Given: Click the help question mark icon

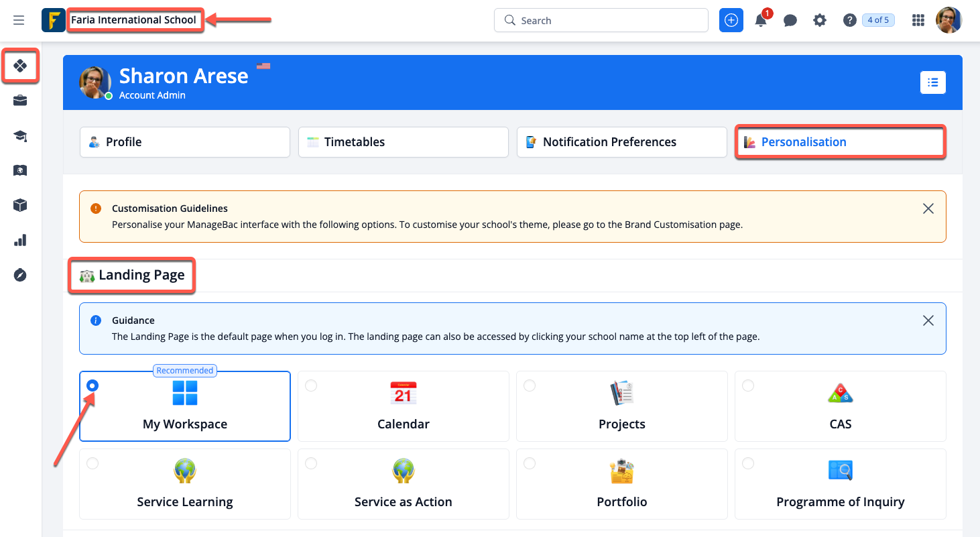Looking at the screenshot, I should click(x=850, y=20).
